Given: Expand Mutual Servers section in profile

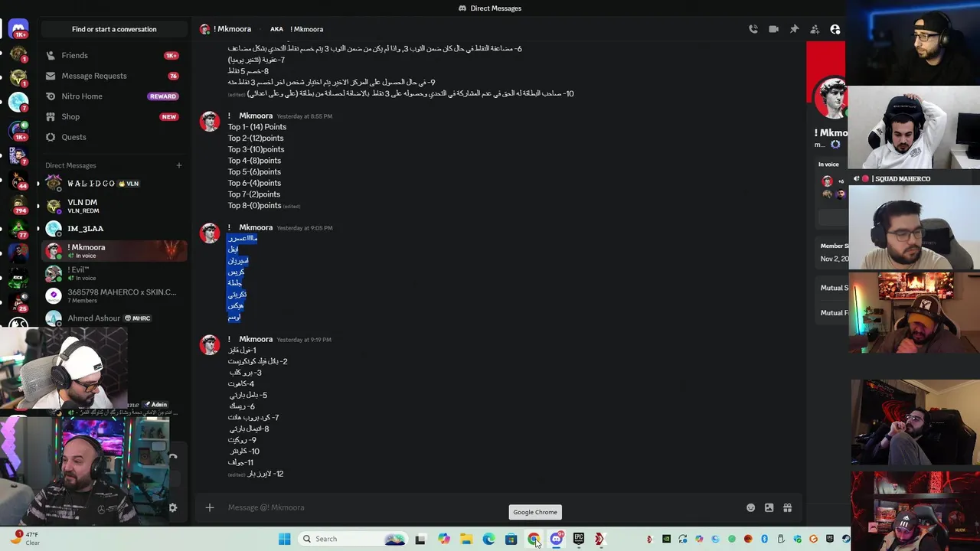Looking at the screenshot, I should [834, 288].
